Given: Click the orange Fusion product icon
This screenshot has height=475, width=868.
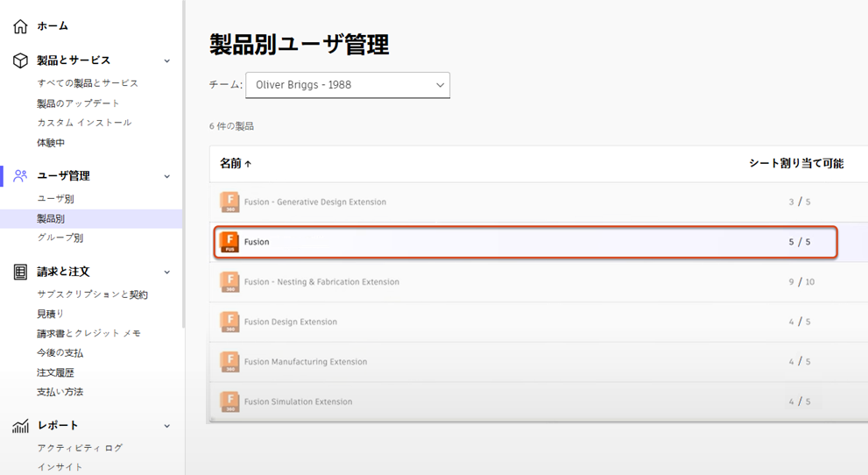Looking at the screenshot, I should (229, 242).
